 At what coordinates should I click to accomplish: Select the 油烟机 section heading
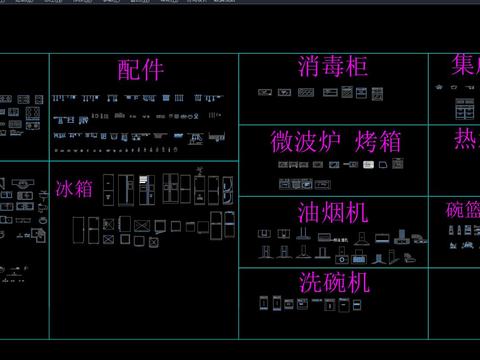(333, 212)
